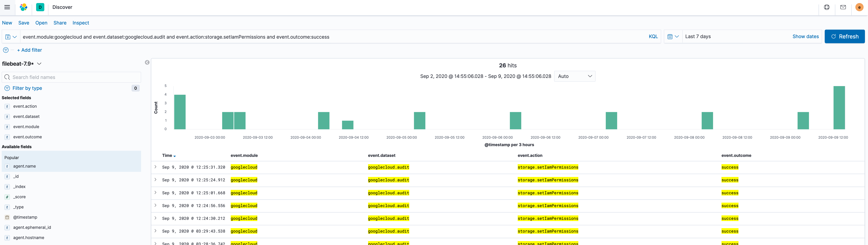Toggle the query language via the KQL button

[x=653, y=36]
